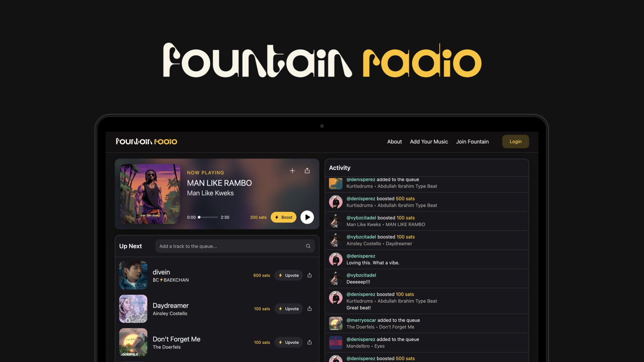
Task: Open the About page
Action: click(394, 141)
